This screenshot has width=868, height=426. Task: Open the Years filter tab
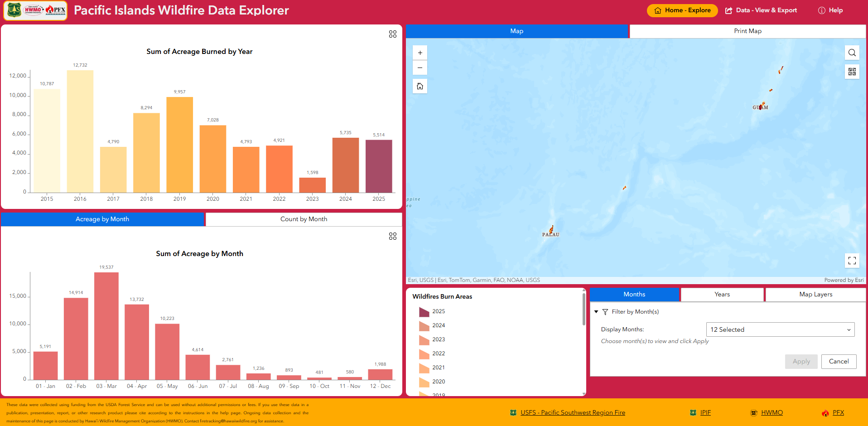pos(722,294)
